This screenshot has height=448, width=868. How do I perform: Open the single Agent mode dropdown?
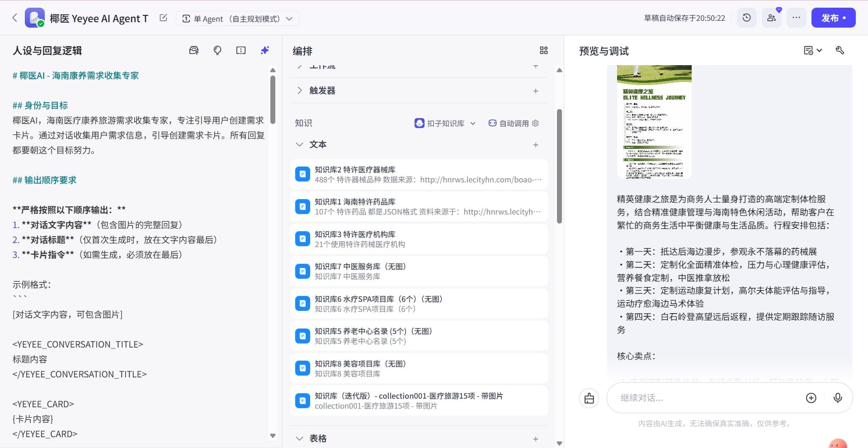pyautogui.click(x=237, y=19)
